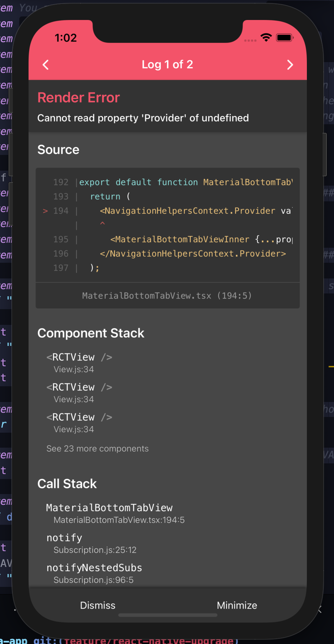Go back to previous log with left chevron
This screenshot has height=644, width=334.
tap(45, 65)
